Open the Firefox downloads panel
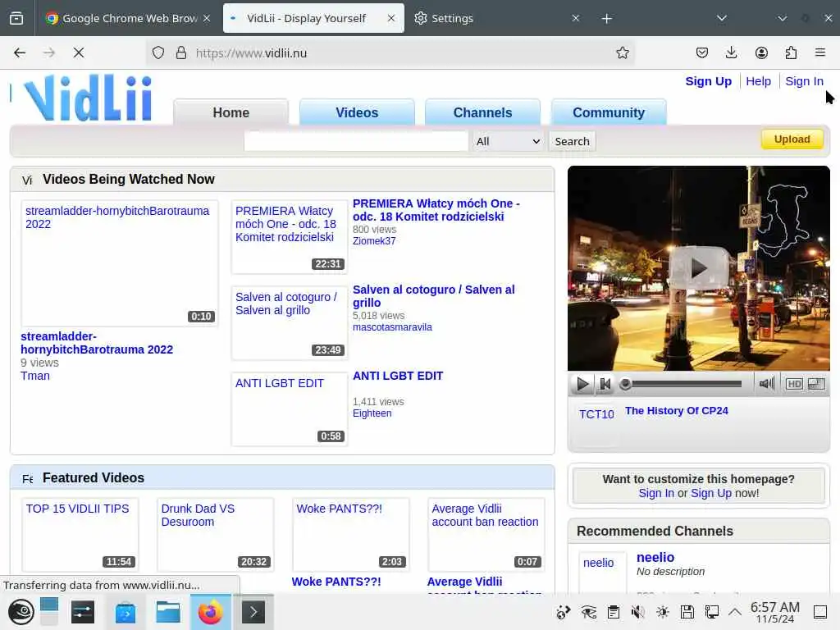The image size is (840, 630). tap(731, 52)
